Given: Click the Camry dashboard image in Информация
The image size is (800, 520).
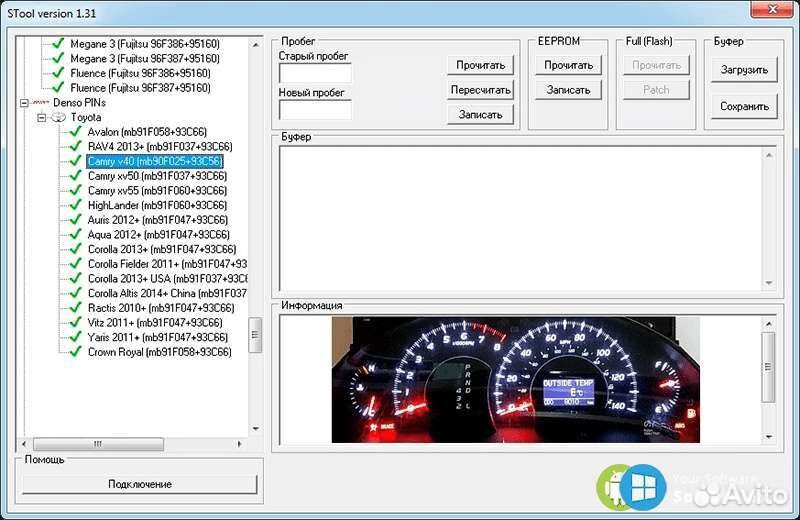Looking at the screenshot, I should (515, 380).
